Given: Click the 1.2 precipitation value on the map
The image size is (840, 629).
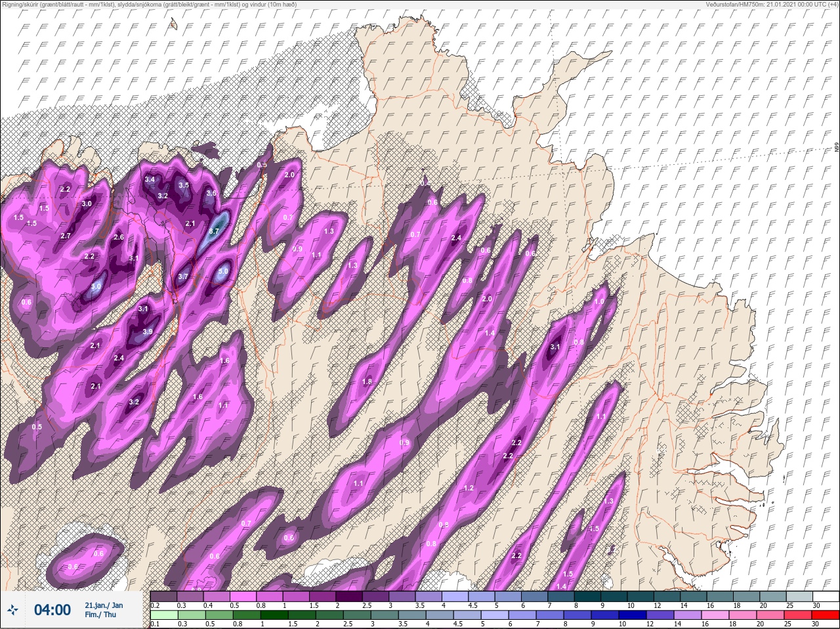Looking at the screenshot, I should tap(469, 488).
